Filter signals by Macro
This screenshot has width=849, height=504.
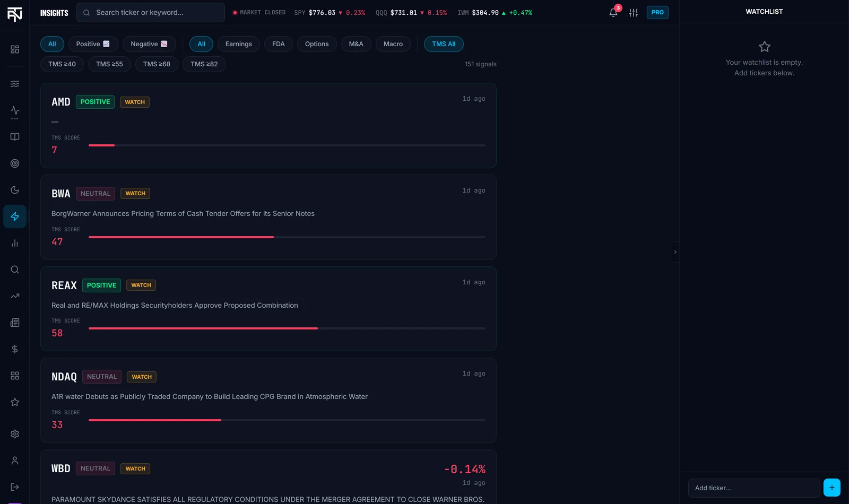[393, 44]
